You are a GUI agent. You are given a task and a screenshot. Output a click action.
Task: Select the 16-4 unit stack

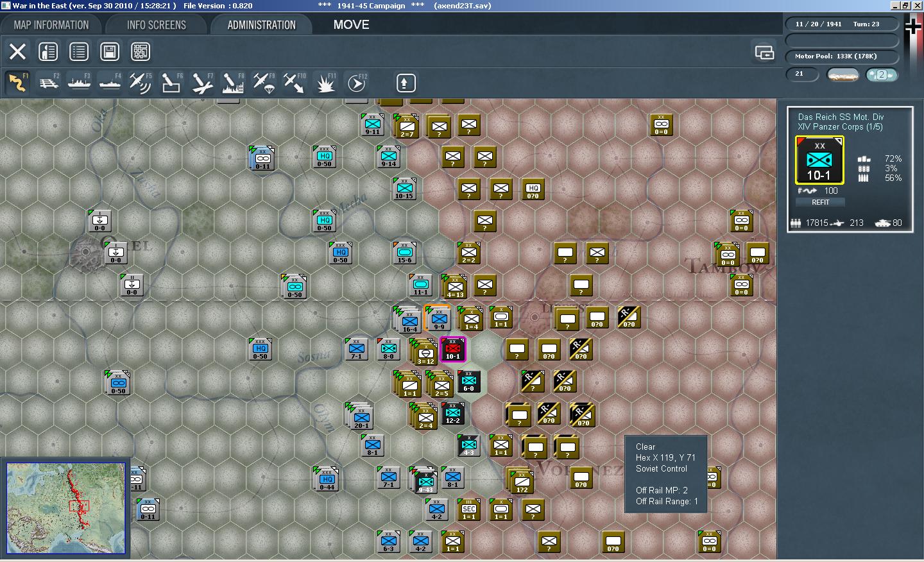click(x=409, y=320)
